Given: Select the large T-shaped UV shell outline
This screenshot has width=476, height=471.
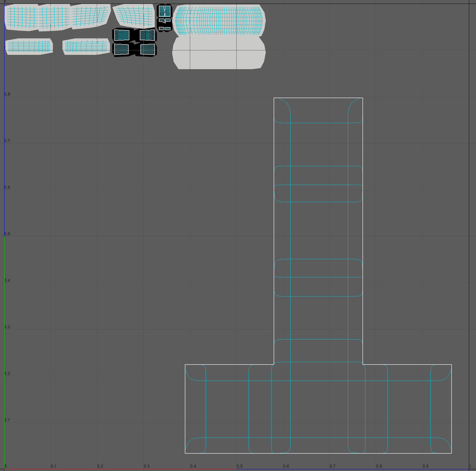Looking at the screenshot, I should click(318, 275).
